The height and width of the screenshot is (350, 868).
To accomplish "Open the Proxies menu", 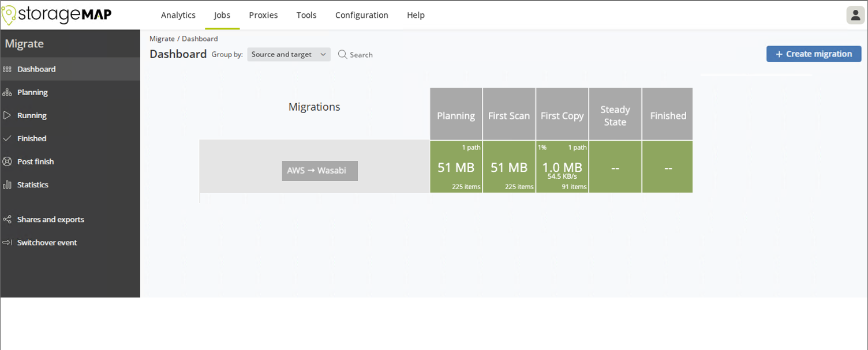I will pos(263,15).
